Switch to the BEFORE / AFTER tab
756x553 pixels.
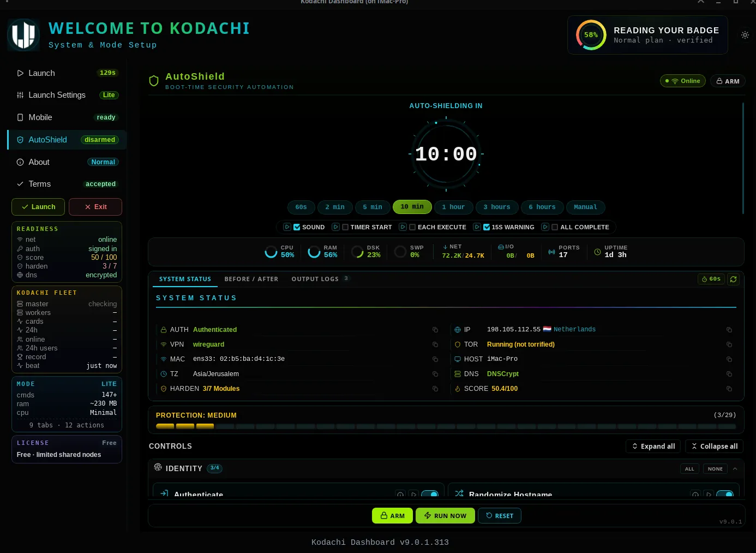[x=251, y=279]
